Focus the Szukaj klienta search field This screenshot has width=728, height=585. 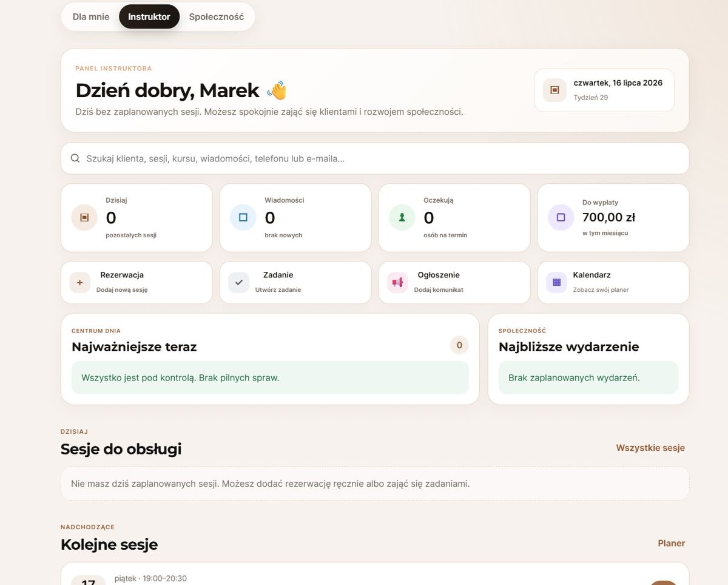coord(375,158)
